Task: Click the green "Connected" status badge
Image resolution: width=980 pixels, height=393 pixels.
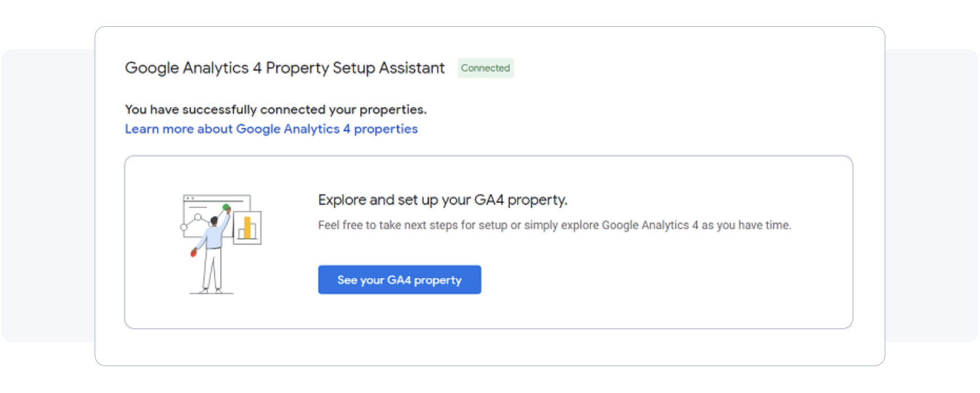Action: 486,68
